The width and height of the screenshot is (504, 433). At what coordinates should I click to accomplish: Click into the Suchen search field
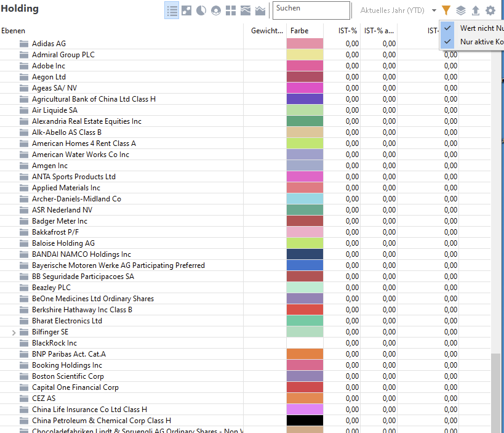[x=311, y=10]
